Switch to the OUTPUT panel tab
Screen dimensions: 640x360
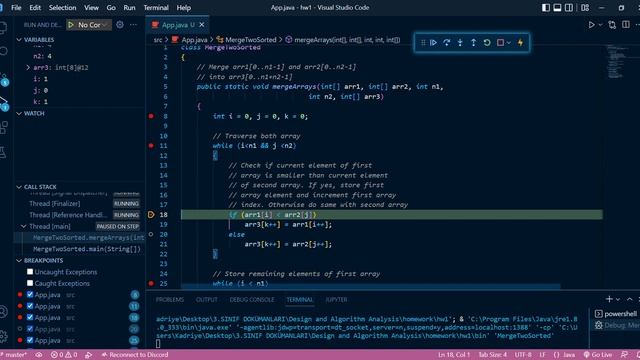(207, 299)
